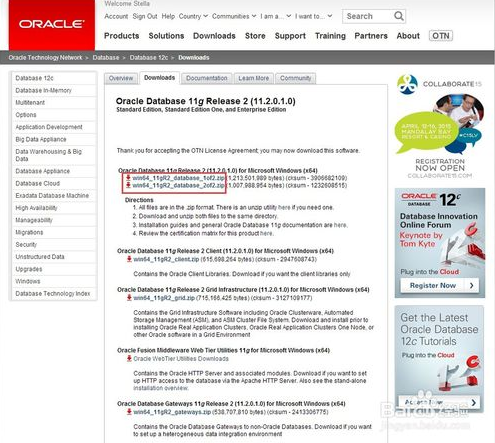Expand the Country dropdown
Screen dimensions: 495x443
click(193, 16)
